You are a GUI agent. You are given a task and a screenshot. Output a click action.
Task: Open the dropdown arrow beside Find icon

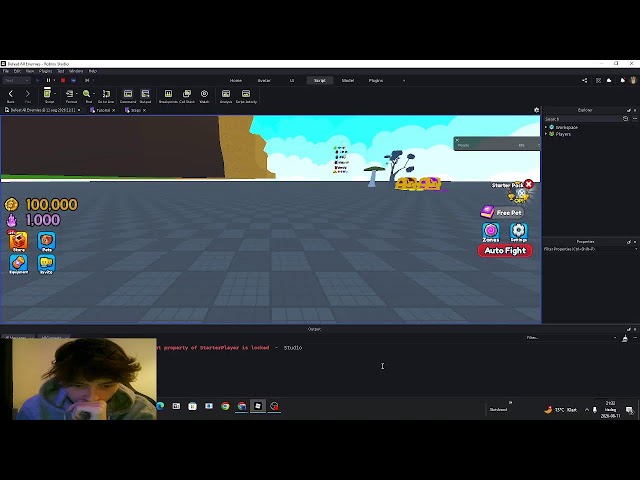pyautogui.click(x=94, y=94)
